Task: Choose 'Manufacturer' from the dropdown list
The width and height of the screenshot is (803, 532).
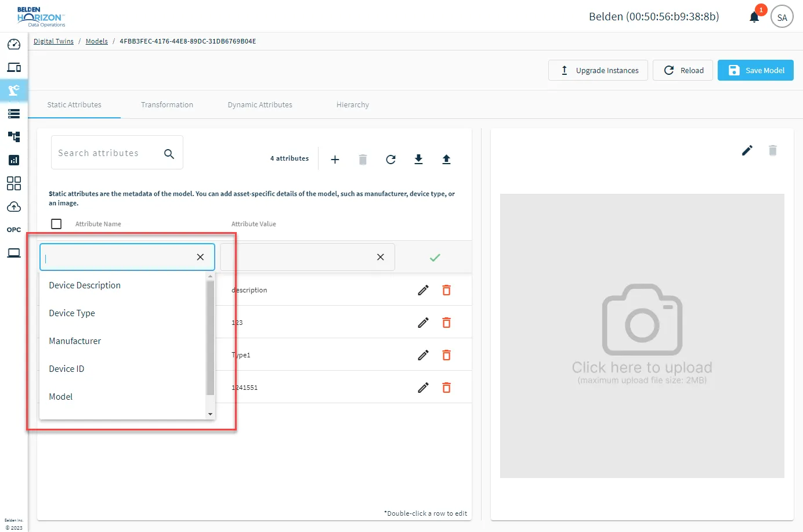Action: (123, 341)
